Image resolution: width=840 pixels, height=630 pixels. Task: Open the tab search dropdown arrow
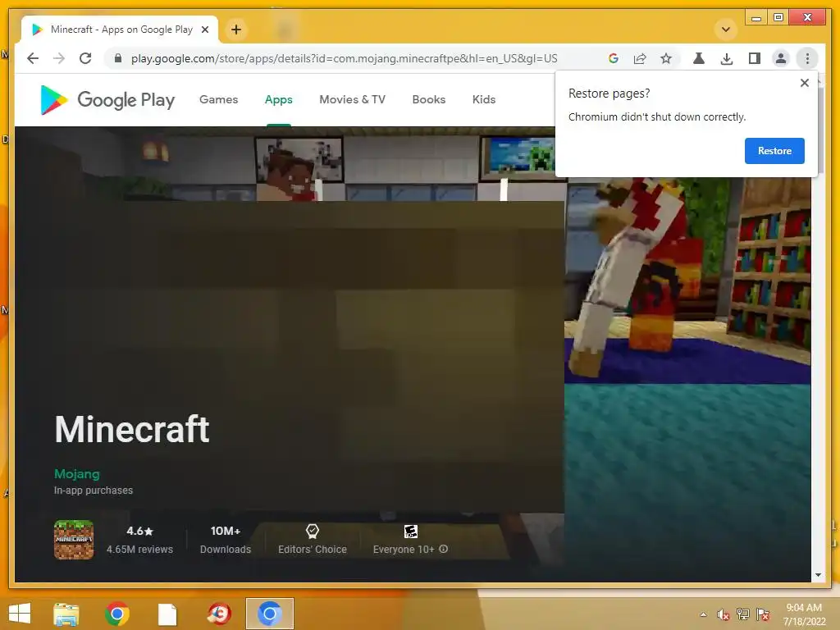point(726,30)
